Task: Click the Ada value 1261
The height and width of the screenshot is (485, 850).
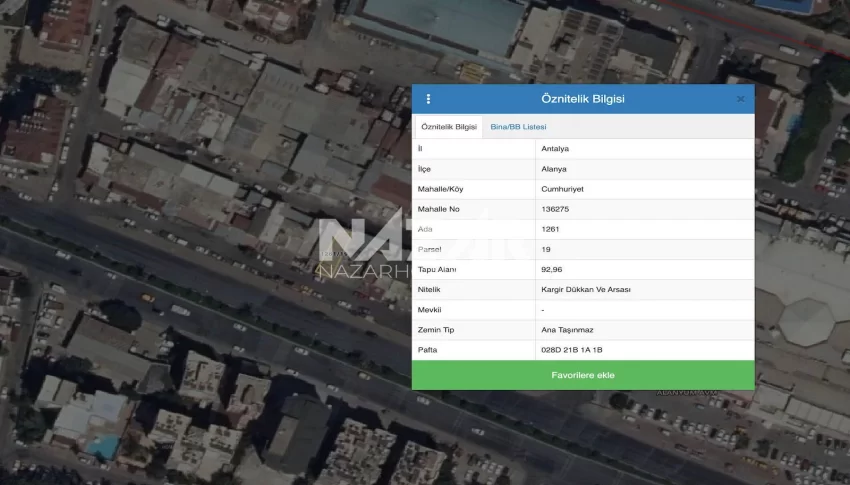Action: (550, 229)
